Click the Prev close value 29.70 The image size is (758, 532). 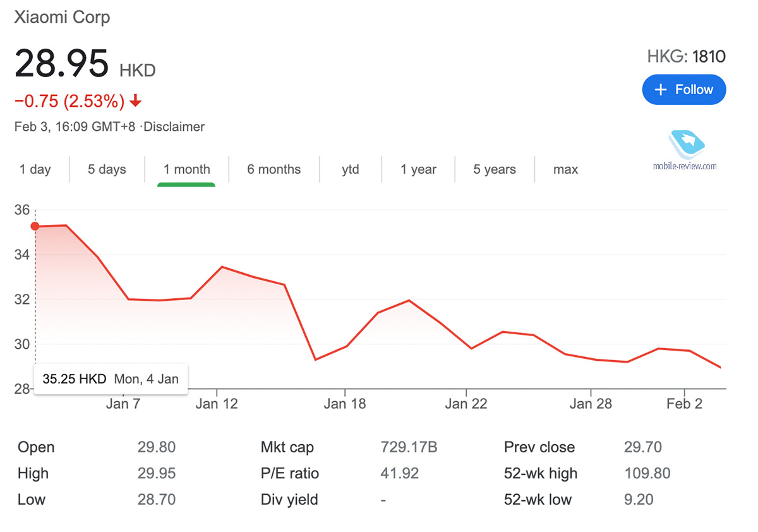[642, 447]
